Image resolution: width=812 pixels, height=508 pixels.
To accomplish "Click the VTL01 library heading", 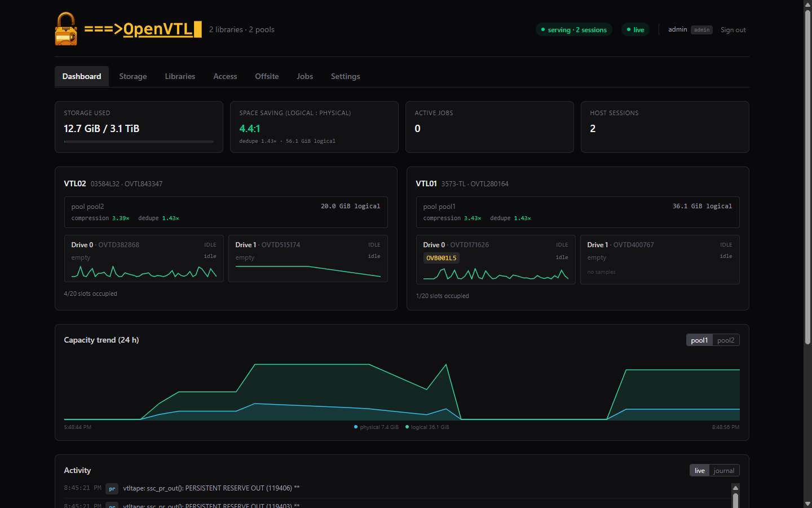I will [426, 183].
